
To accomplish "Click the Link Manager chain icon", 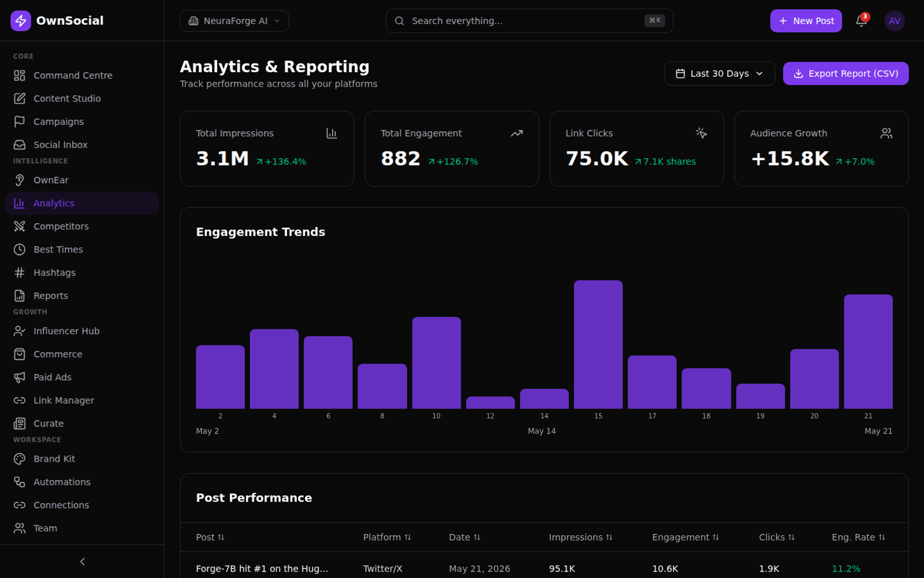I will click(x=20, y=401).
